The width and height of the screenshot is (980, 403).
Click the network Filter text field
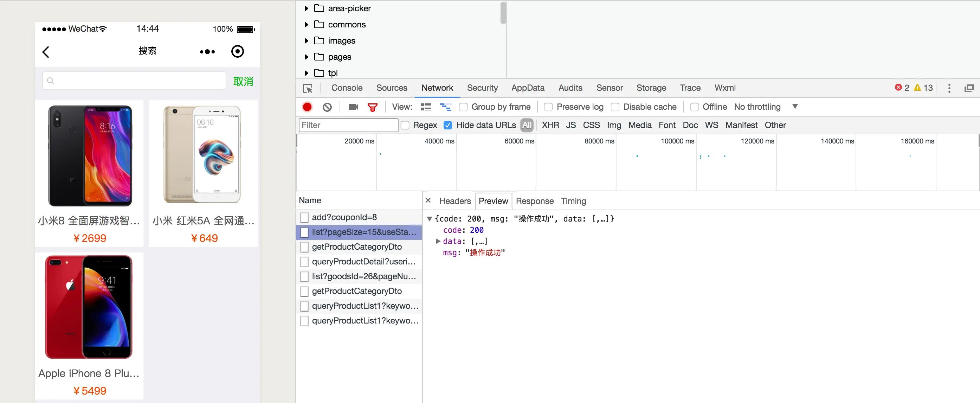coord(348,125)
